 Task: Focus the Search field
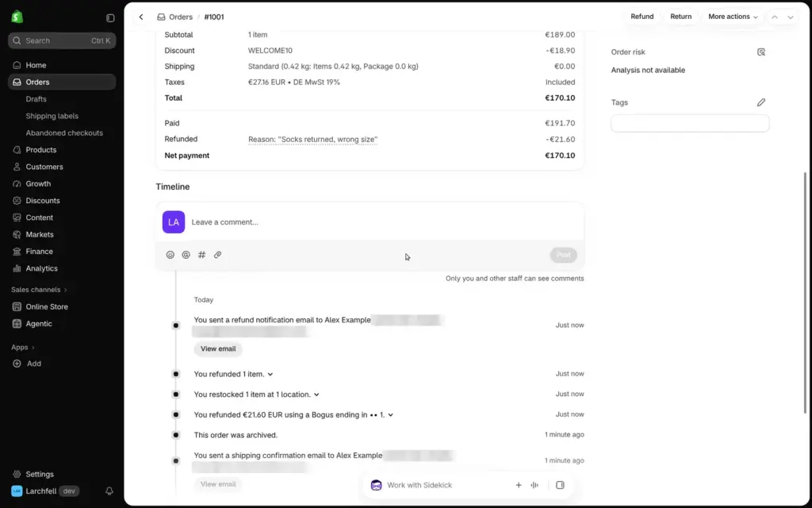(62, 40)
